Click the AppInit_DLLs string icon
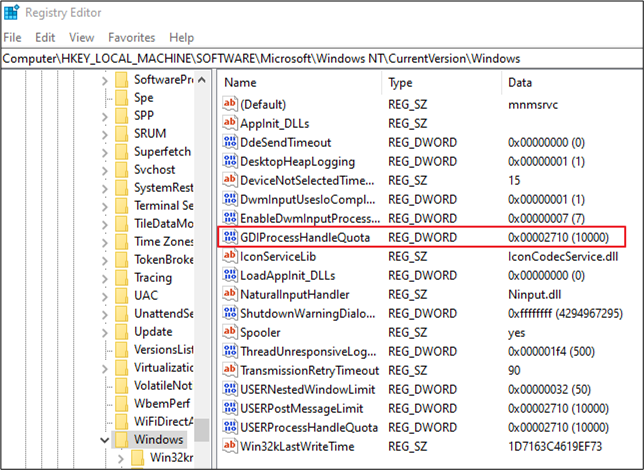 coord(230,123)
